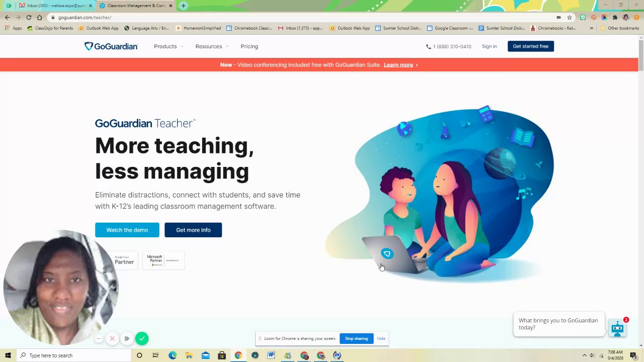
Task: Open the GoGuardian chat bot icon
Action: point(617,328)
